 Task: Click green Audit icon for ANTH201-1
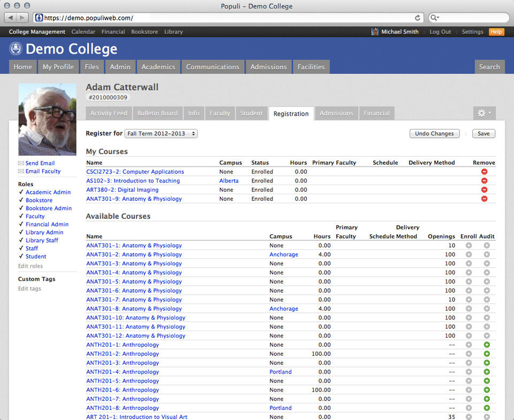point(487,345)
